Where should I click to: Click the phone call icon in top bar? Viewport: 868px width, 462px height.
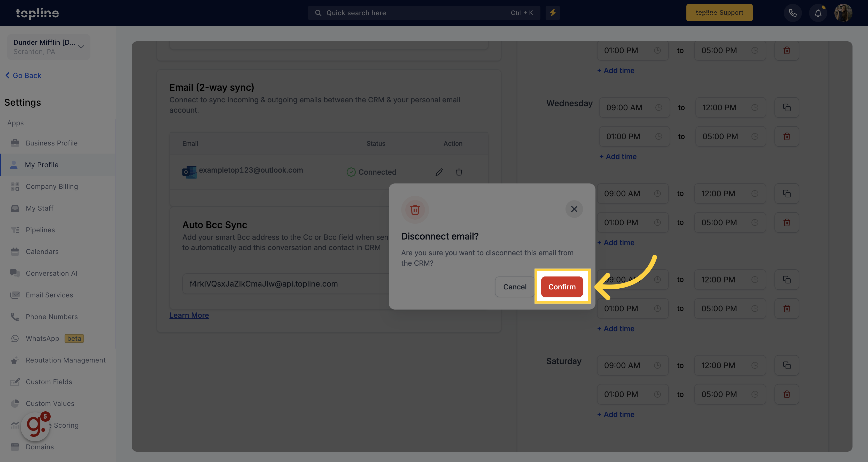[x=792, y=13]
